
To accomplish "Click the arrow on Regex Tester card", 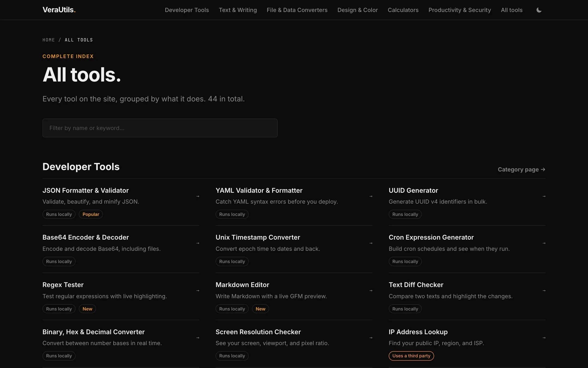I will [198, 291].
